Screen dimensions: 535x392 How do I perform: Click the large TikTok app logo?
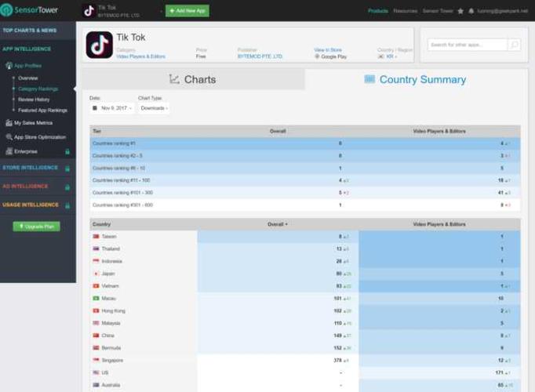[x=100, y=45]
